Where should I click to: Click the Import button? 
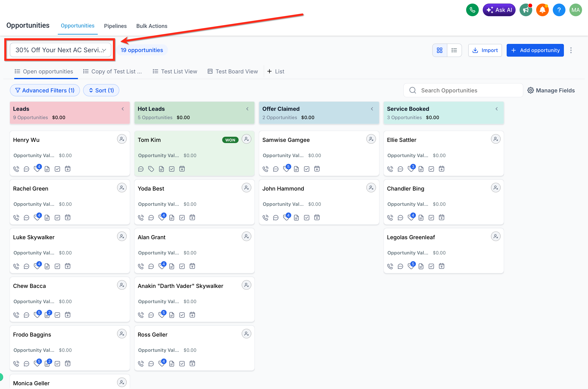click(485, 50)
